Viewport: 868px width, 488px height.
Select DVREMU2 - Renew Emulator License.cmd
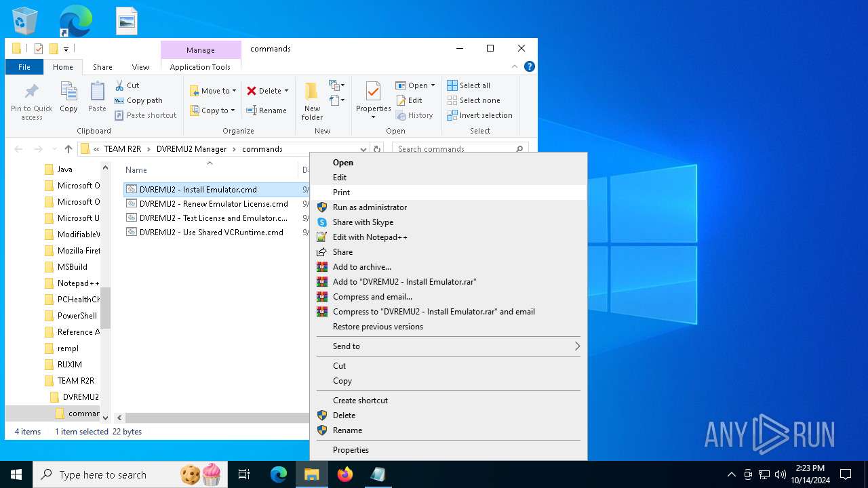click(x=213, y=204)
